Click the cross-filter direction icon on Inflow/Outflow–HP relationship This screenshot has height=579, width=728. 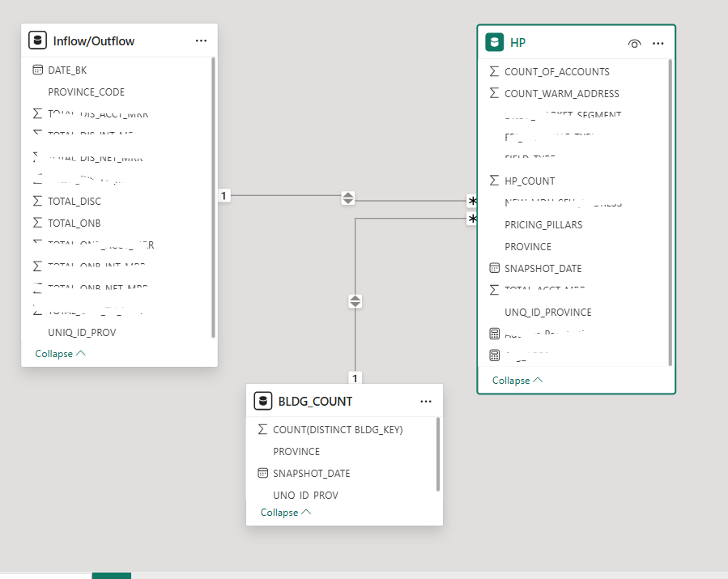[x=348, y=198]
